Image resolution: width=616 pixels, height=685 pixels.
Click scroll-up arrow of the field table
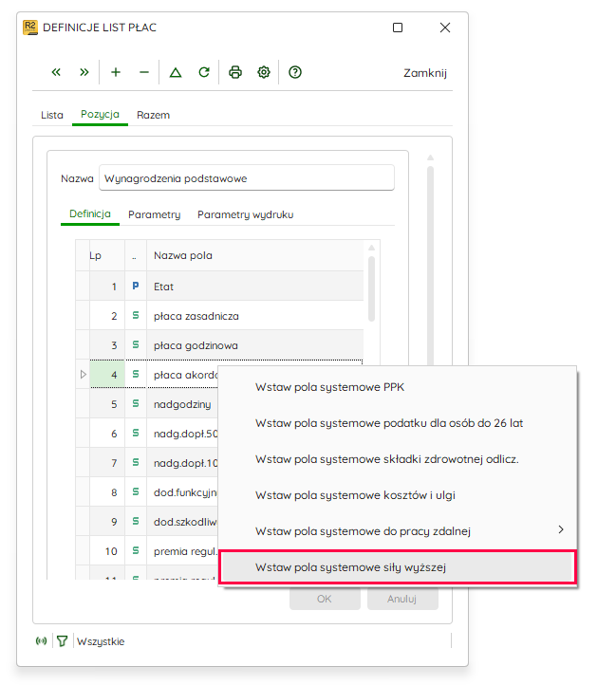[372, 248]
